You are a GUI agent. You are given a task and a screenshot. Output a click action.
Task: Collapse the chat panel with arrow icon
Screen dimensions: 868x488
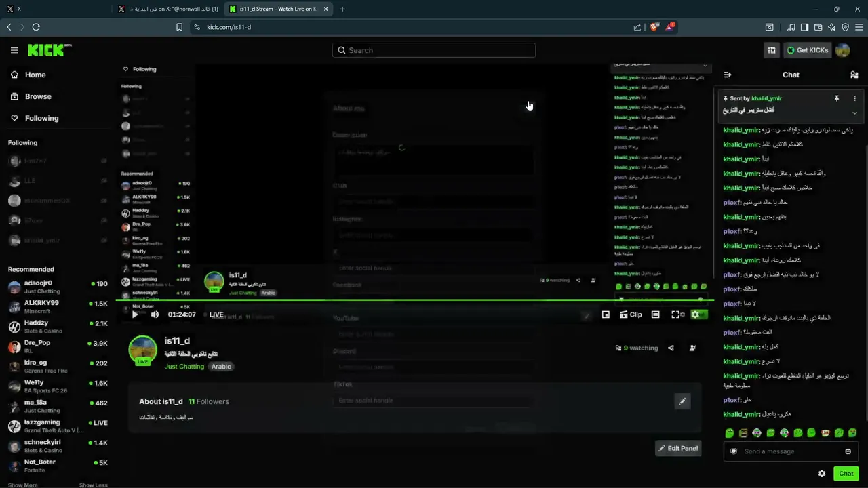tap(728, 75)
